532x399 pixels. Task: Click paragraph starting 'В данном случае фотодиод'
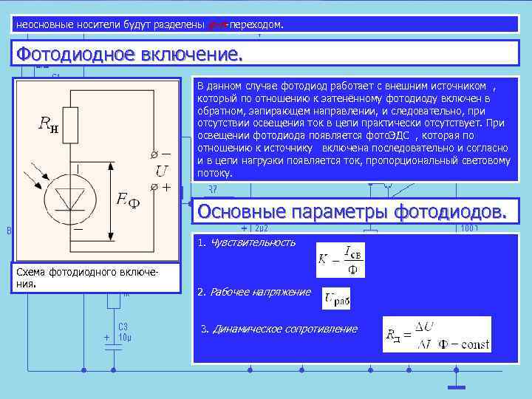pos(355,129)
